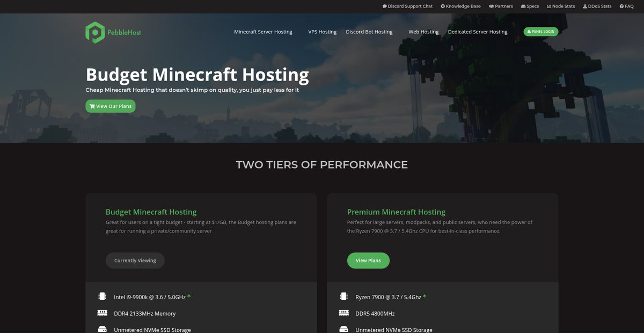The height and width of the screenshot is (333, 644).
Task: Click the cart icon in View Our Plans
Action: (92, 106)
